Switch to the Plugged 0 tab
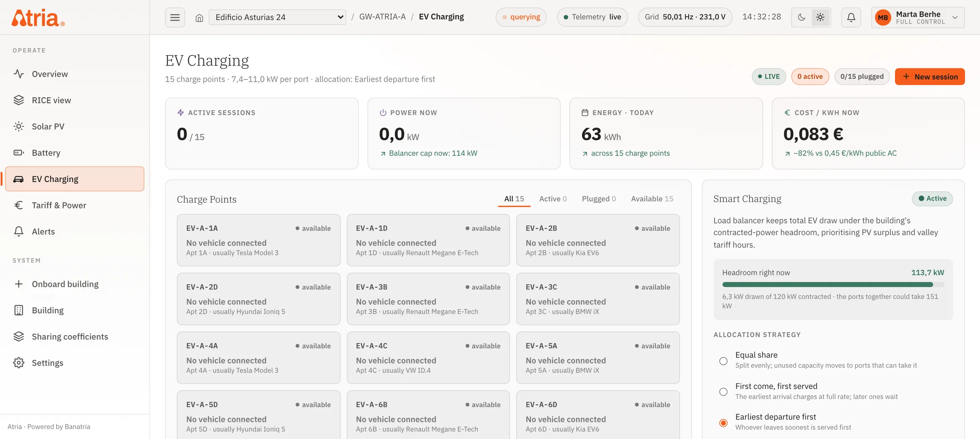 point(599,199)
